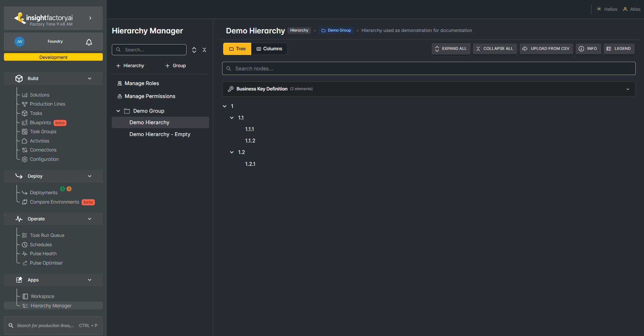Collapse the Demo Group folder
The height and width of the screenshot is (336, 644).
118,111
